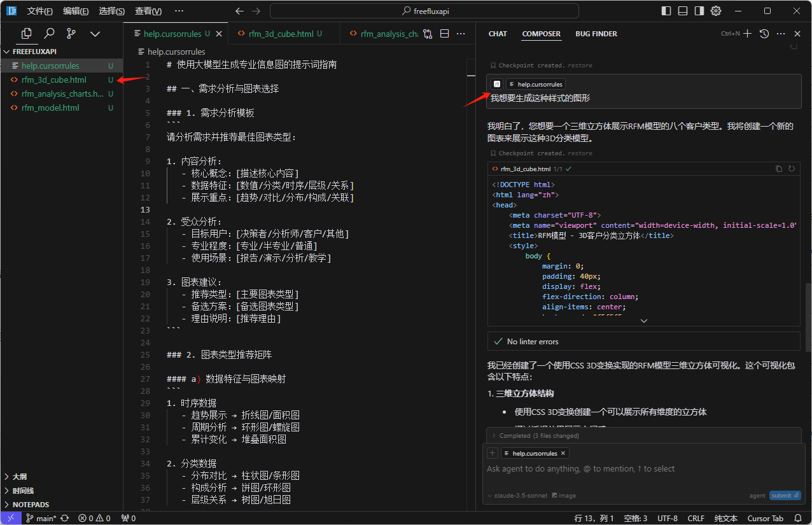Open the Explorer files view icon
Screen dimensions: 812x525
26,34
